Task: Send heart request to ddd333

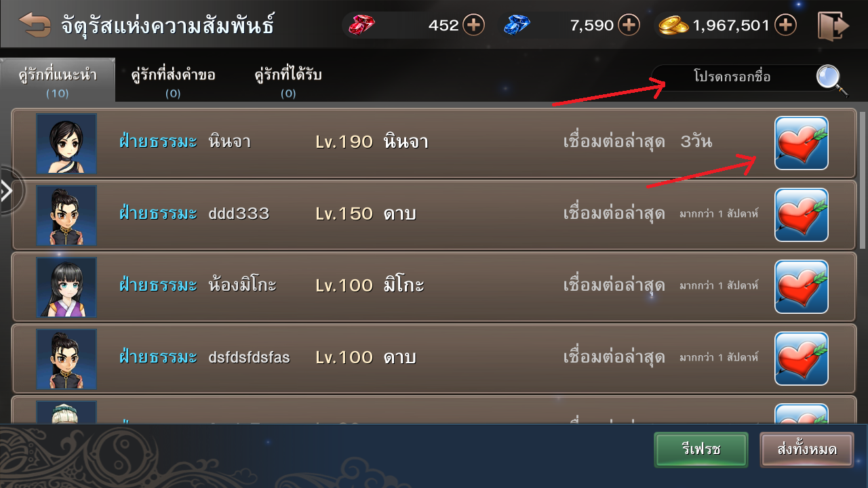Action: (x=801, y=215)
